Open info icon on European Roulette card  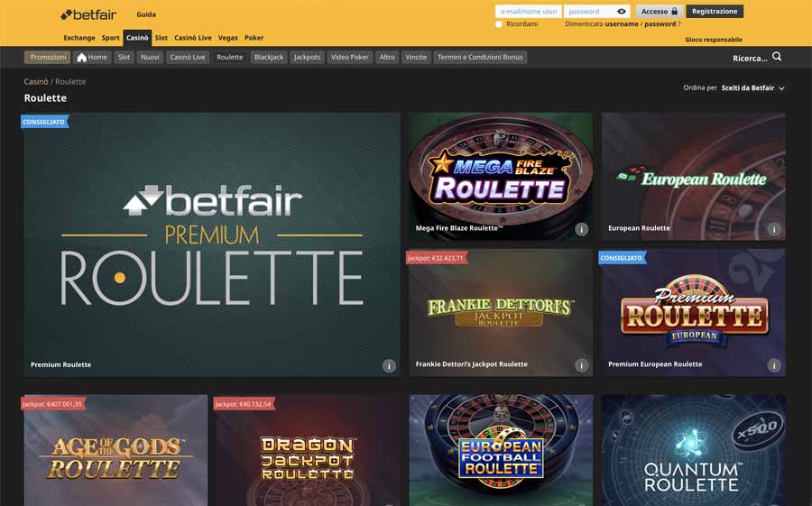pyautogui.click(x=774, y=229)
